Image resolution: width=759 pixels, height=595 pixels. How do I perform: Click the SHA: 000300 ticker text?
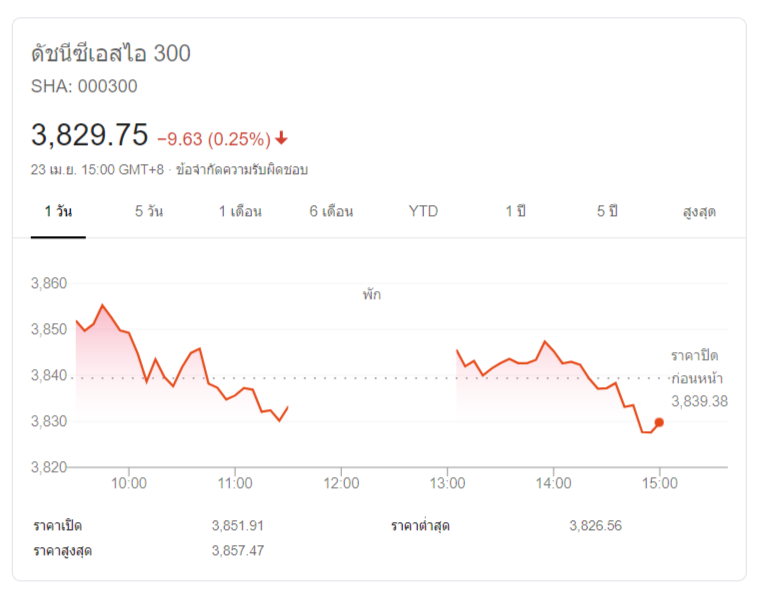(84, 87)
